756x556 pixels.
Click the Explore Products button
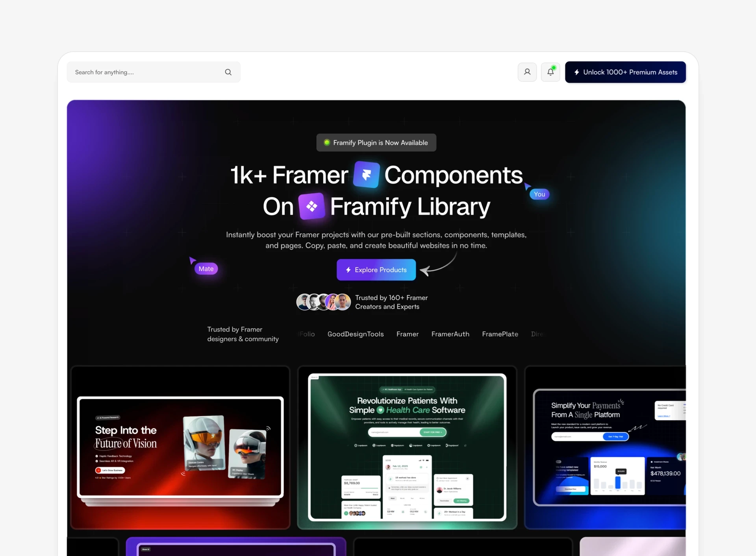376,270
